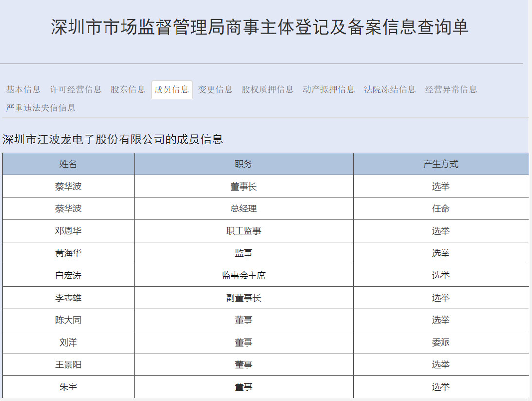Viewport: 532px width, 401px height.
Task: Click the 职务 column header
Action: [244, 164]
